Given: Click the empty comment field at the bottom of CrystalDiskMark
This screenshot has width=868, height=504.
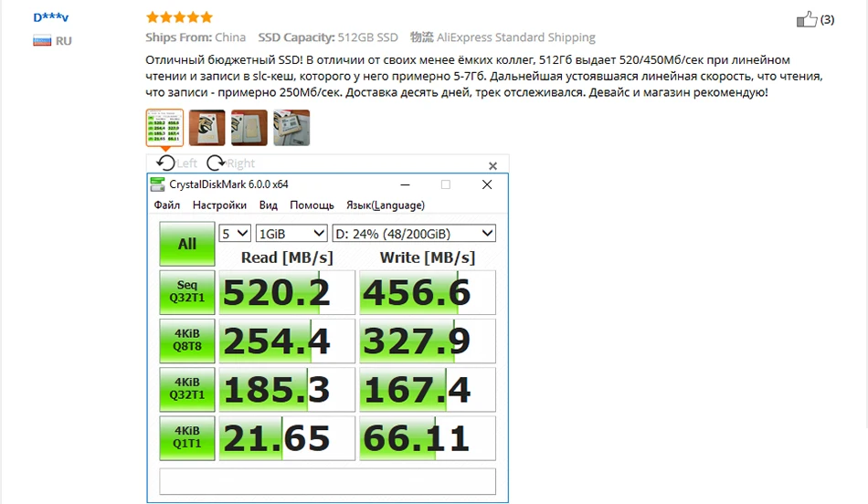Looking at the screenshot, I should pyautogui.click(x=328, y=481).
